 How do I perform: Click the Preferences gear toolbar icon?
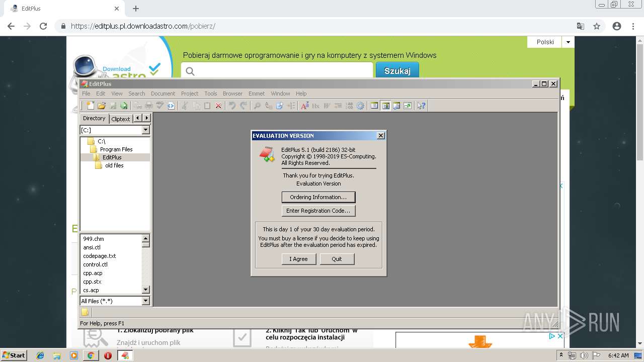[360, 106]
